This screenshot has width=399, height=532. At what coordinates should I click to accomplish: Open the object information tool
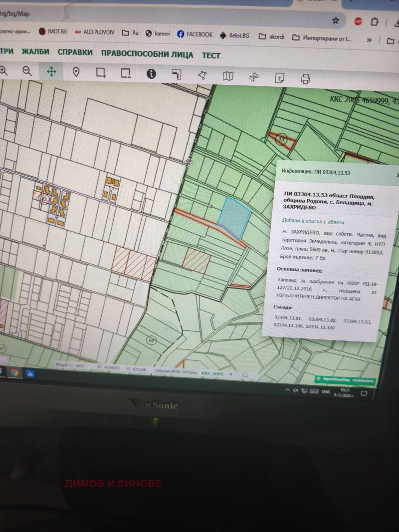pos(152,73)
